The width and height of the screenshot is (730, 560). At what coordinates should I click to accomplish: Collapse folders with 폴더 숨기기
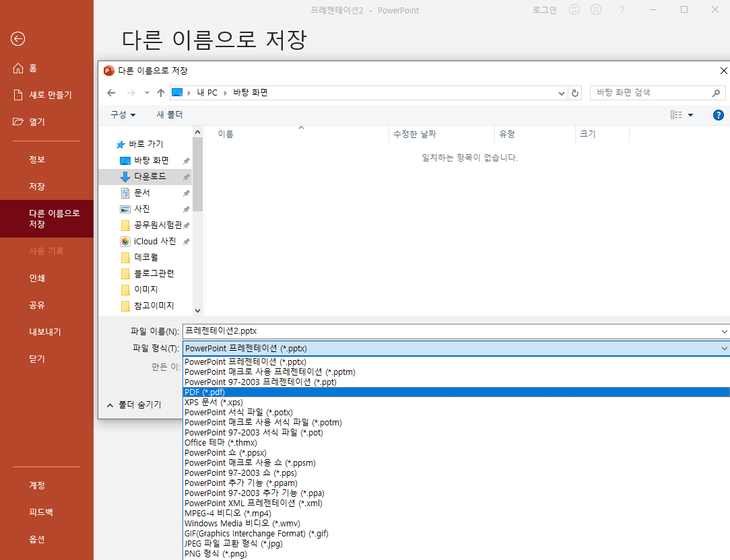tap(134, 405)
